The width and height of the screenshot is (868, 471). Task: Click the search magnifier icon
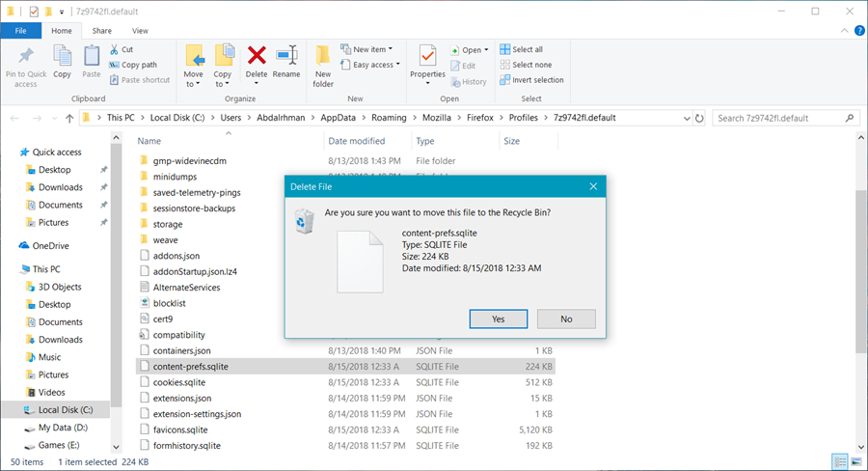[x=850, y=118]
